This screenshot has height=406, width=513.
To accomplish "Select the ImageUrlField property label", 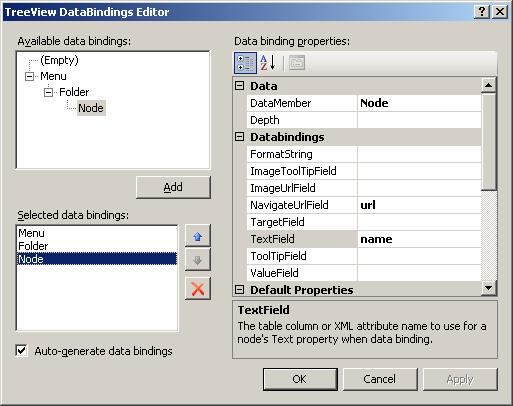I will pyautogui.click(x=302, y=188).
